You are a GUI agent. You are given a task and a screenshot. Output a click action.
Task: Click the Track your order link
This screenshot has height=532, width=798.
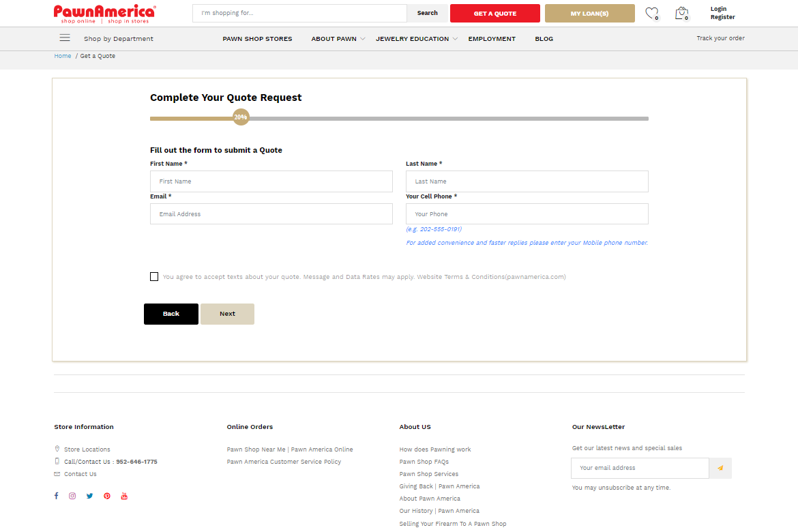[x=720, y=38]
